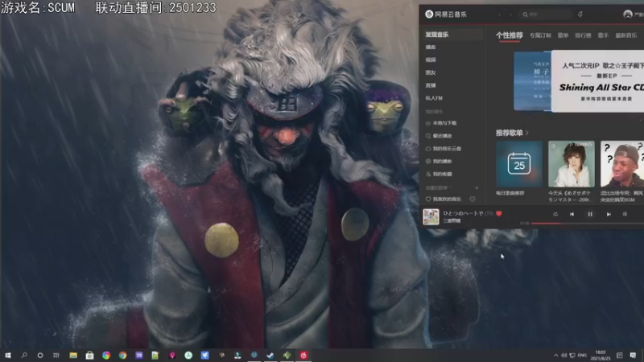Screen dimensions: 644x362
Task: Toggle the red heart like button
Action: pos(499,213)
